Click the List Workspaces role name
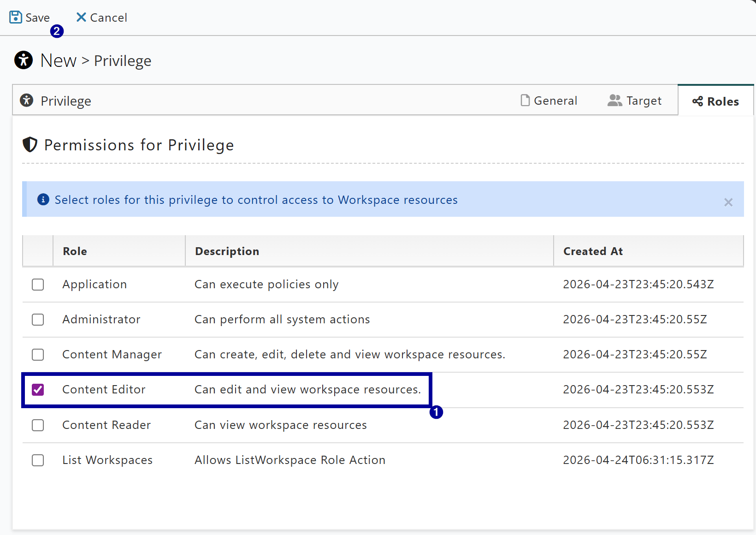Screen dimensions: 756x535 (x=107, y=460)
